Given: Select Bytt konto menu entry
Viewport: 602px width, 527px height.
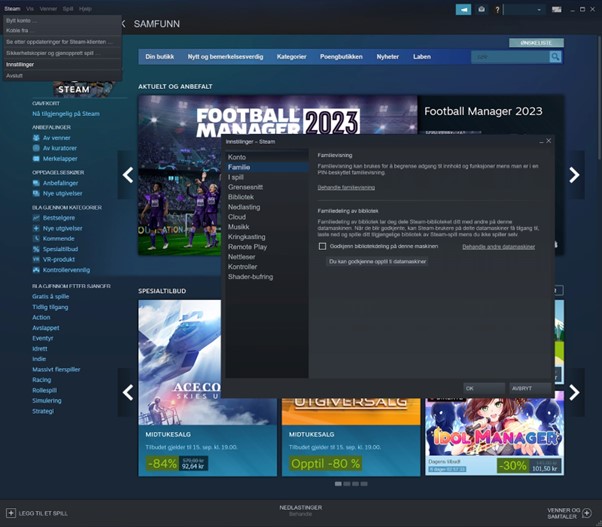Looking at the screenshot, I should [x=62, y=20].
